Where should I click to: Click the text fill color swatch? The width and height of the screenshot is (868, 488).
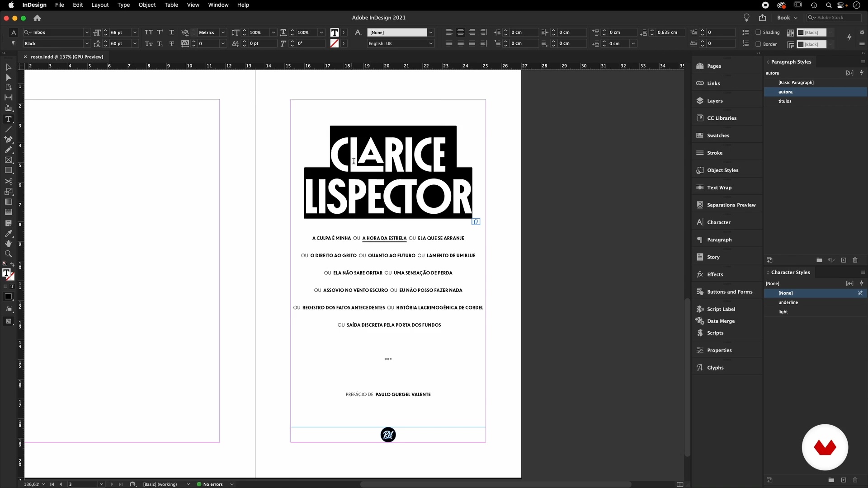(x=335, y=33)
